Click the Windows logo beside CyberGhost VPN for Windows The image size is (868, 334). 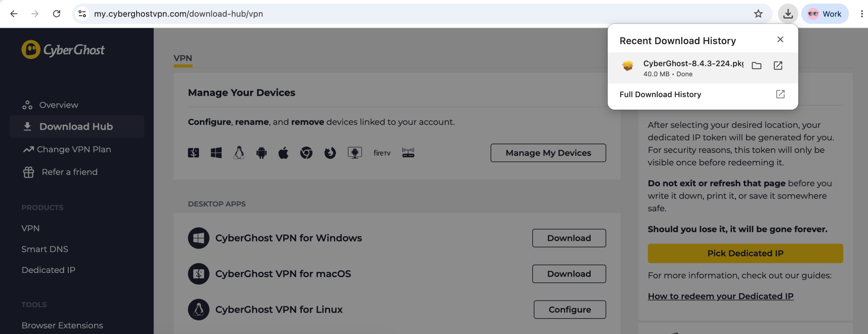[x=198, y=238]
